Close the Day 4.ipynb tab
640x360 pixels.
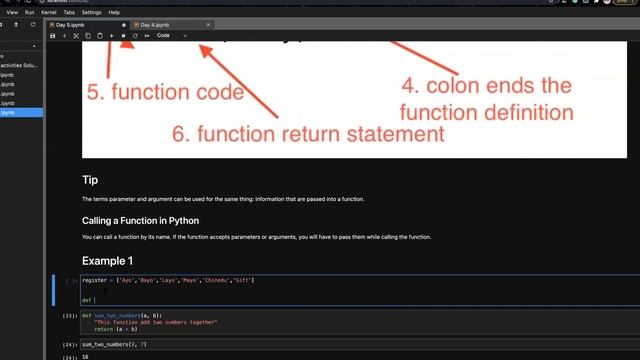click(x=208, y=25)
